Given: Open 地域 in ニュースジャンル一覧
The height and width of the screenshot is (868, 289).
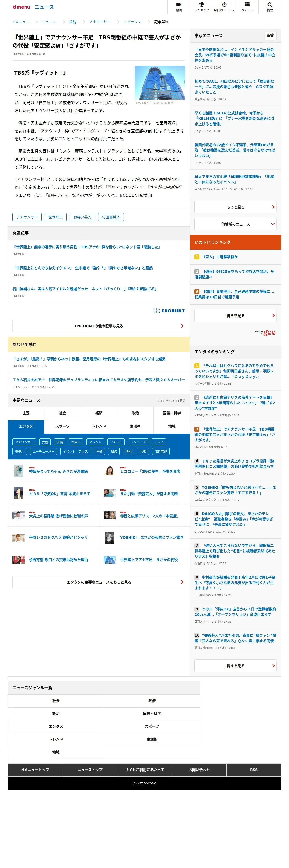Looking at the screenshot, I should tap(56, 752).
